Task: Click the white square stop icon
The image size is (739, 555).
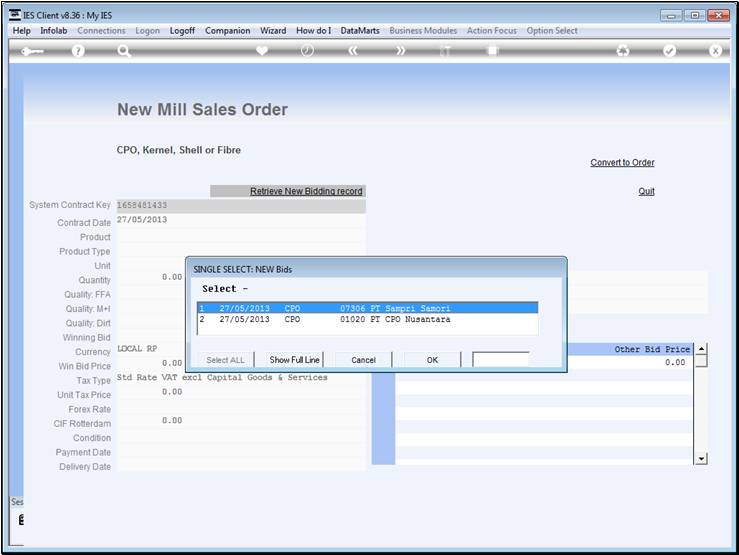Action: pos(492,51)
